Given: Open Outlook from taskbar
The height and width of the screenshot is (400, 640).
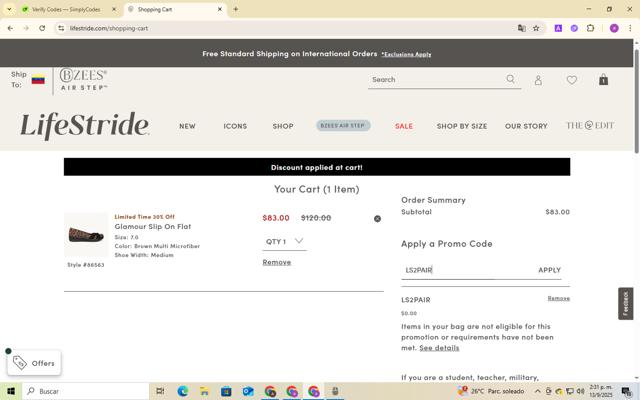Looking at the screenshot, I should [248, 391].
